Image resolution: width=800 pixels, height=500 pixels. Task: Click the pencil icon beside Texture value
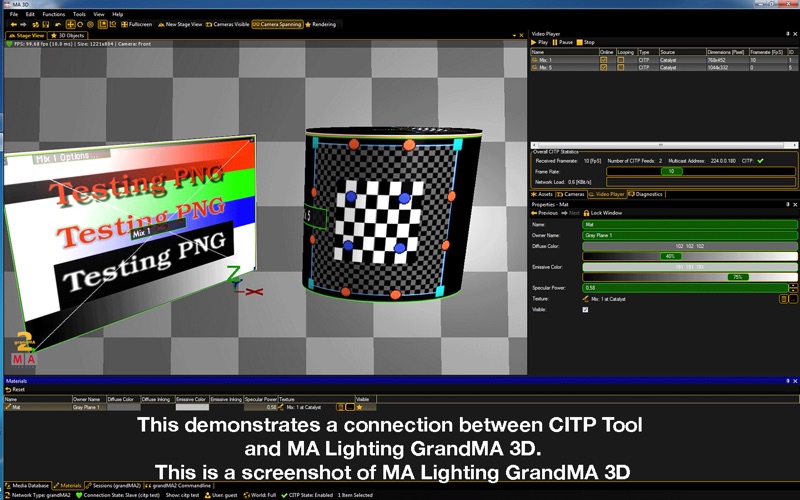click(x=586, y=299)
